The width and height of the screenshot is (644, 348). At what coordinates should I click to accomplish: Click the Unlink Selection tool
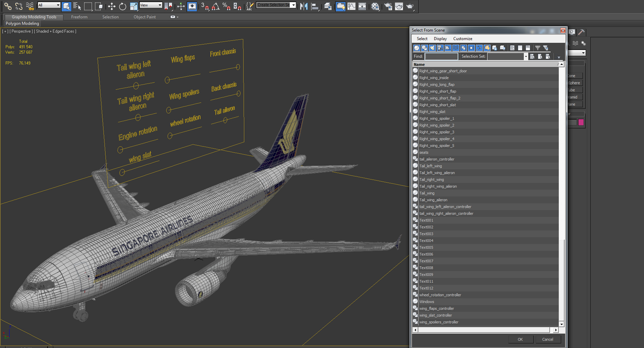tap(19, 6)
